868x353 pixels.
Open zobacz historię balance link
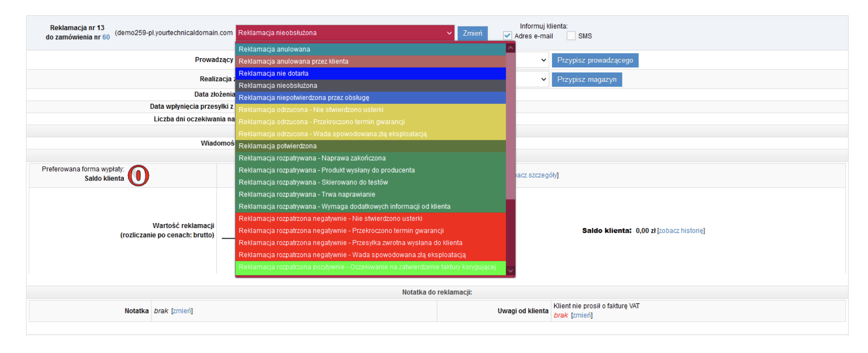tap(681, 231)
